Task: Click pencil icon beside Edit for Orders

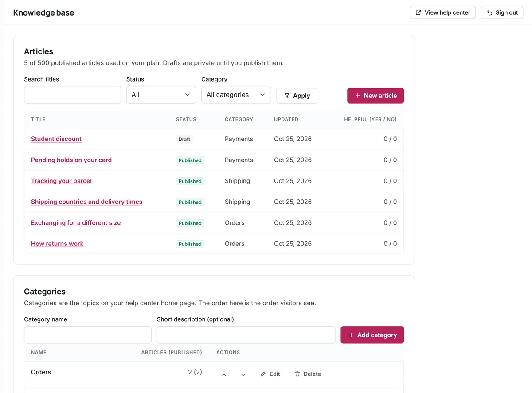Action: pos(263,374)
